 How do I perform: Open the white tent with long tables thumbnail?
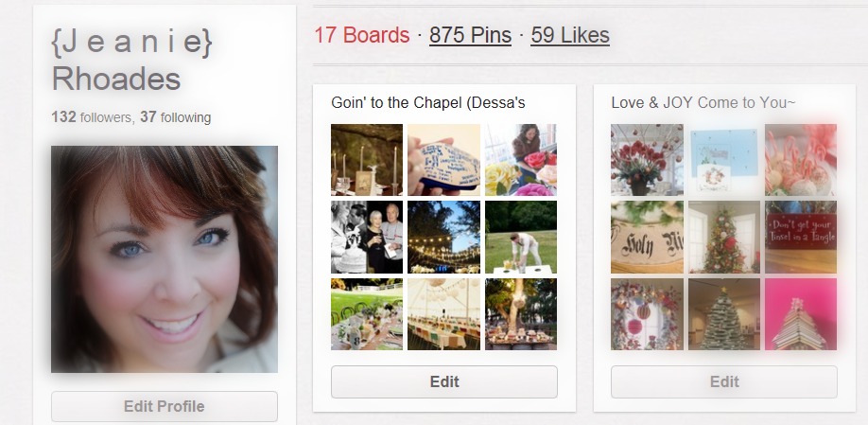click(443, 313)
